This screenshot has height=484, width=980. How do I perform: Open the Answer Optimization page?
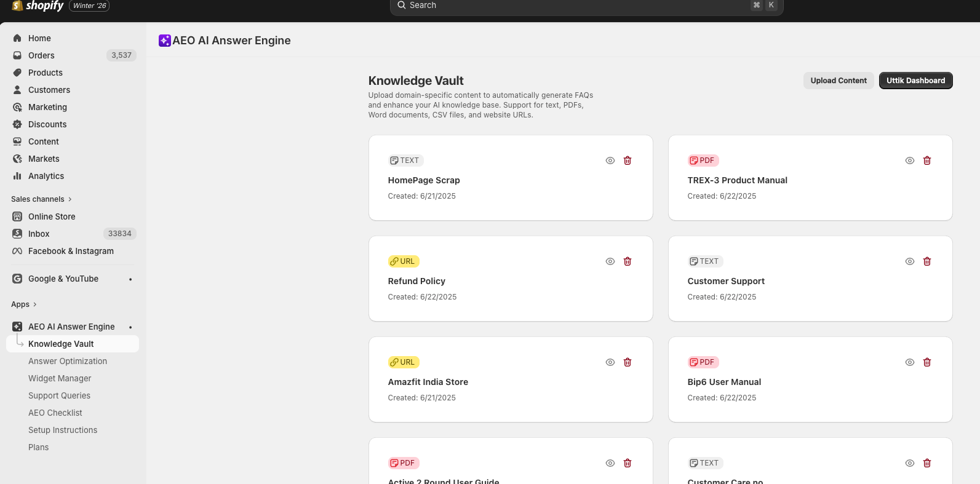point(68,361)
